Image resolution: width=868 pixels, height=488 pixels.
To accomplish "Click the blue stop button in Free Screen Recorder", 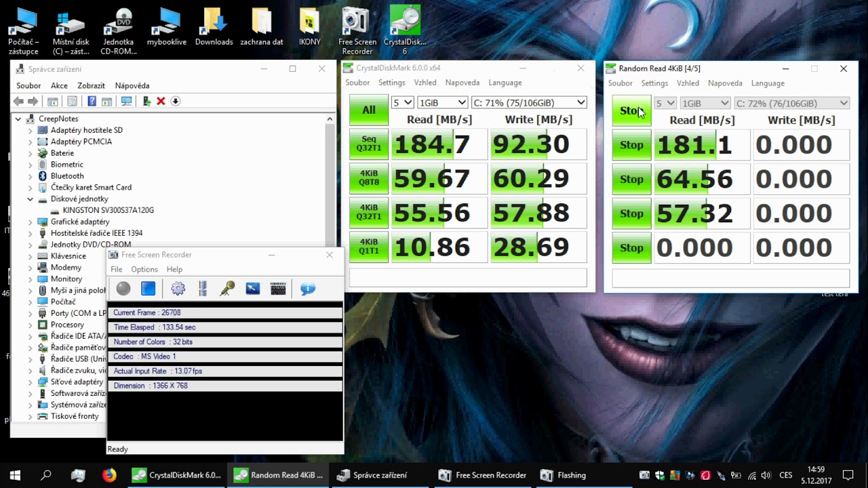I will coord(149,289).
